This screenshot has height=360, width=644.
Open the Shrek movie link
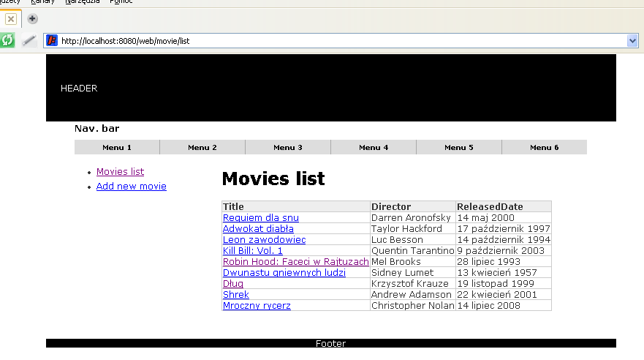click(236, 295)
